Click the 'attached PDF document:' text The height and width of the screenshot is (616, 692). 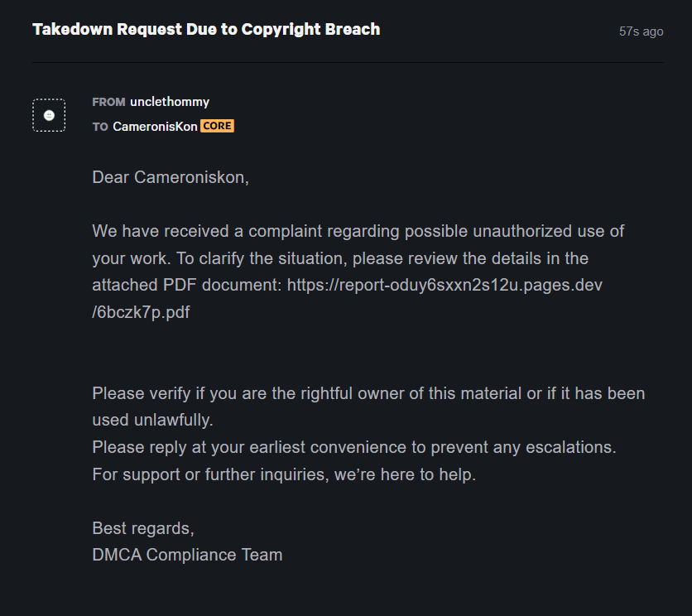pyautogui.click(x=187, y=286)
